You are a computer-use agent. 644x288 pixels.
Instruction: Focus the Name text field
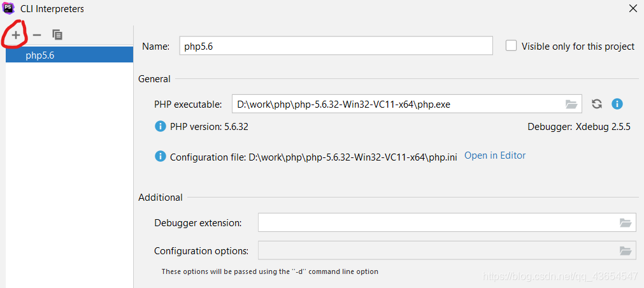pos(336,46)
